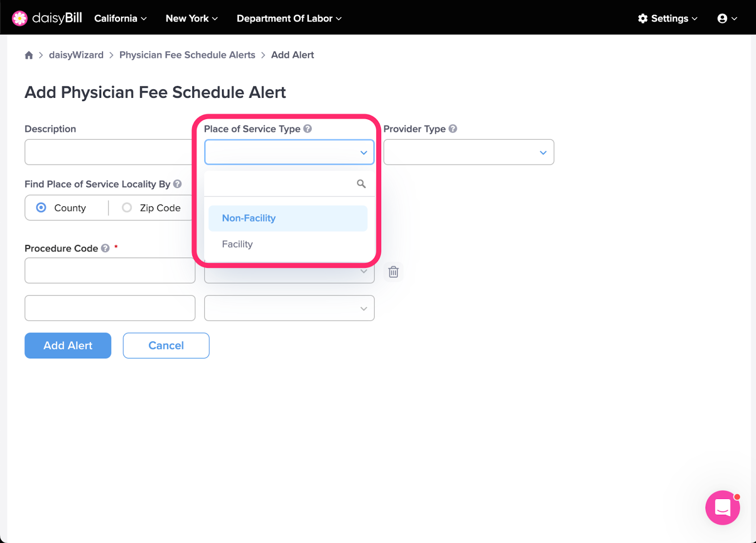Open the California navigation menu
Image resolution: width=756 pixels, height=543 pixels.
[x=120, y=18]
